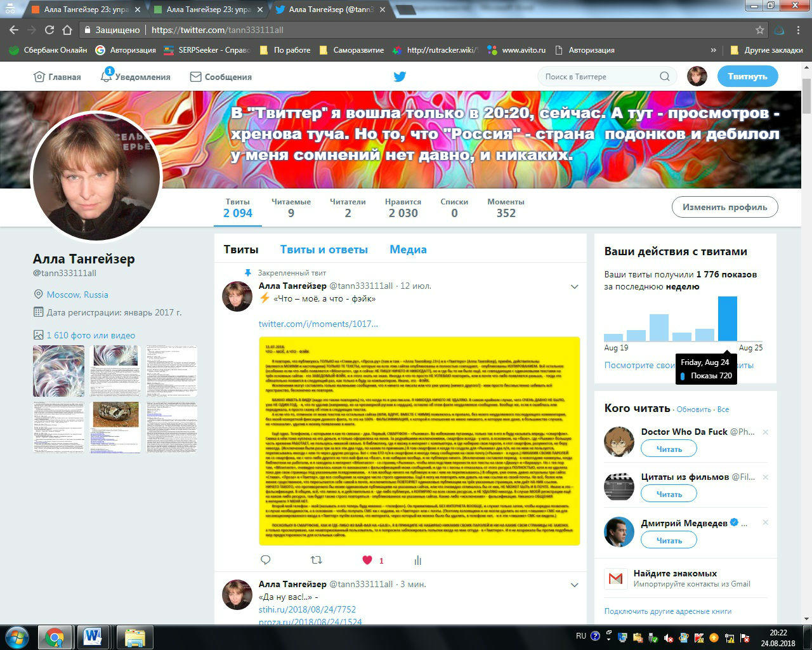Viewport: 812px width, 650px height.
Task: Show more bookmarks chevron
Action: click(714, 50)
